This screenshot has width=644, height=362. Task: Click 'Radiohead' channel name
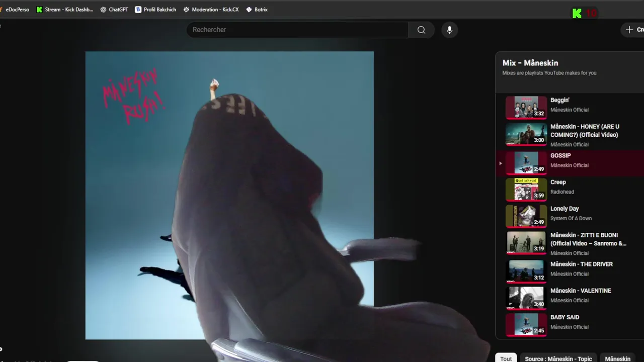562,192
